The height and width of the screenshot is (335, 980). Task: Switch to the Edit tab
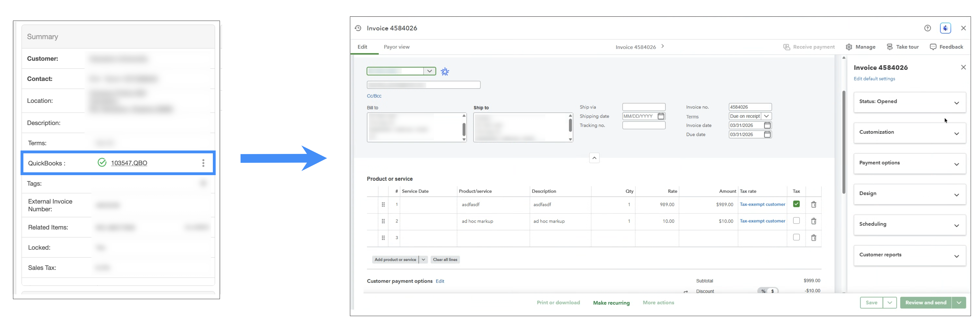click(x=362, y=47)
